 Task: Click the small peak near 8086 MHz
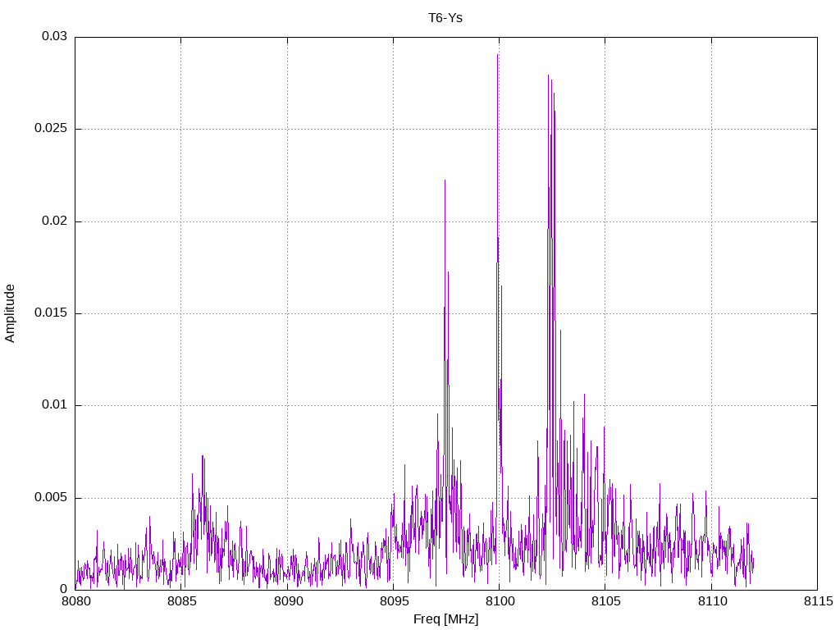pyautogui.click(x=203, y=456)
